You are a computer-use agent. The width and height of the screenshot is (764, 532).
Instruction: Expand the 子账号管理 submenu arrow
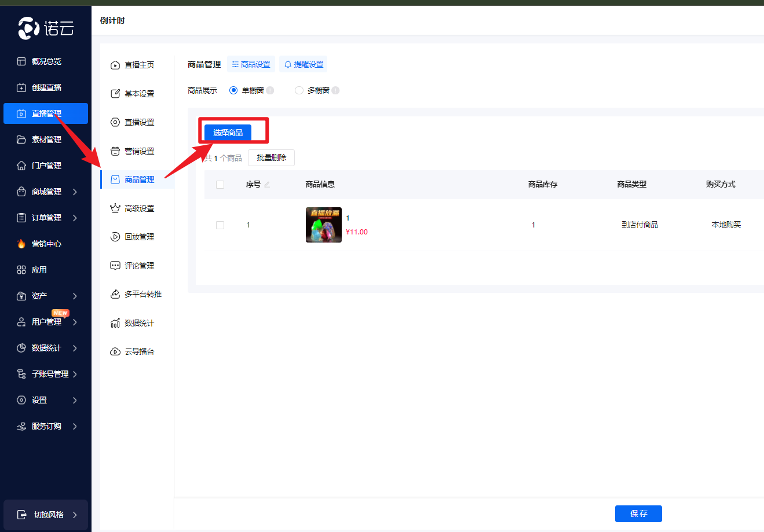coord(75,374)
